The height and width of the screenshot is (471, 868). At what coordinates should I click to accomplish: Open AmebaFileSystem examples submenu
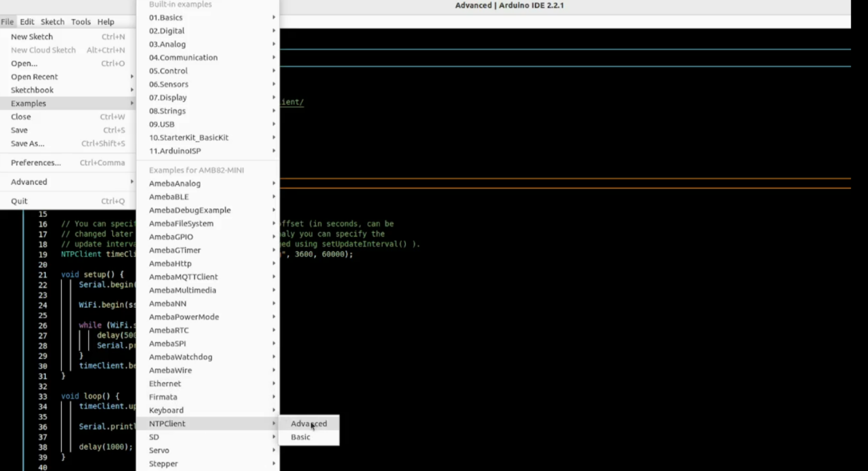point(208,223)
